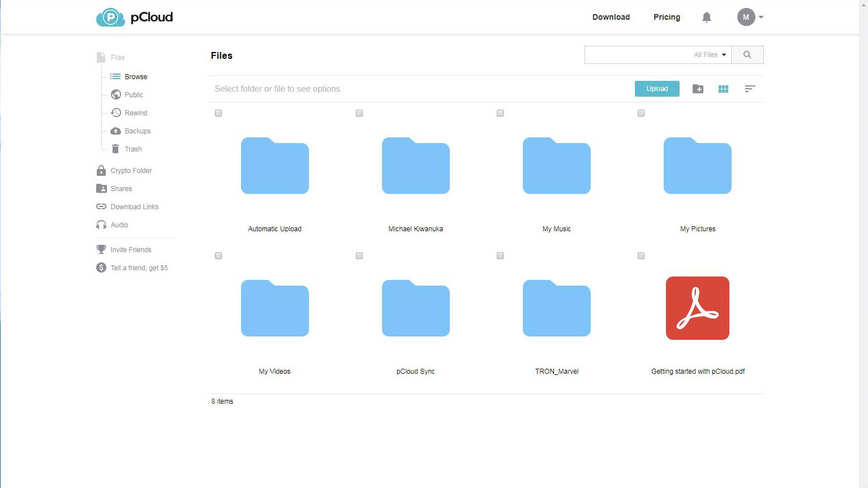Open the Rewind feature
Viewport: 868px width, 488px height.
click(x=135, y=113)
